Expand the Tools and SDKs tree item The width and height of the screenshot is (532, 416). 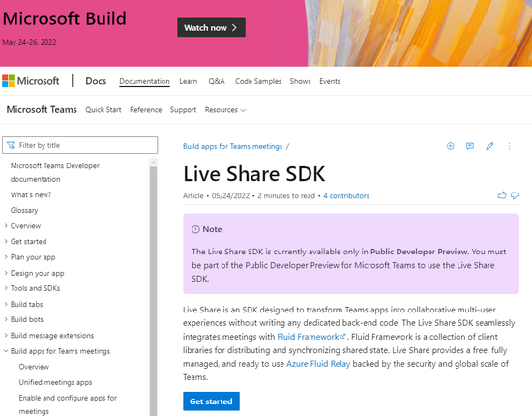[6, 288]
